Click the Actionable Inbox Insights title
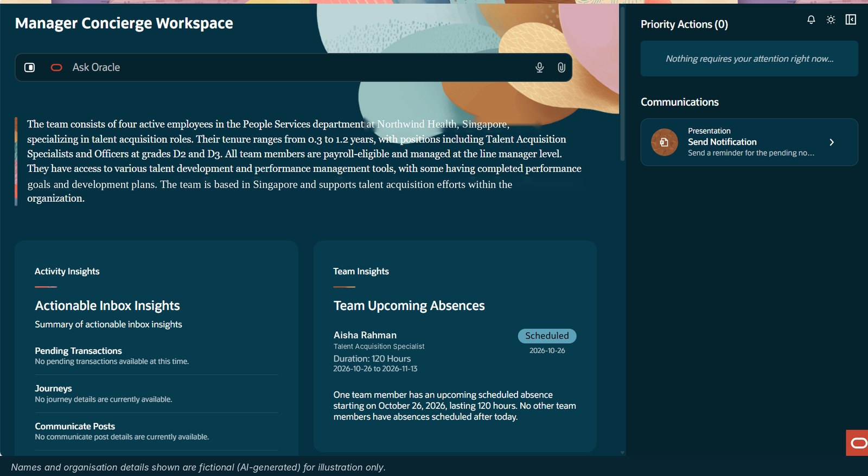 coord(107,306)
